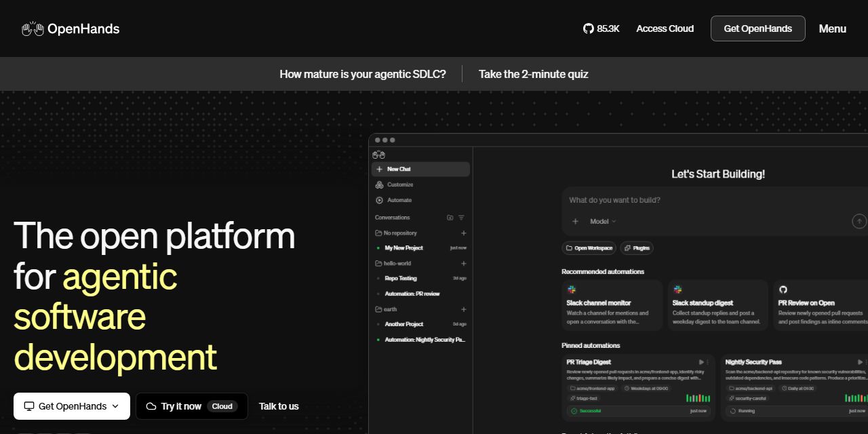Click the Access Cloud link

665,28
